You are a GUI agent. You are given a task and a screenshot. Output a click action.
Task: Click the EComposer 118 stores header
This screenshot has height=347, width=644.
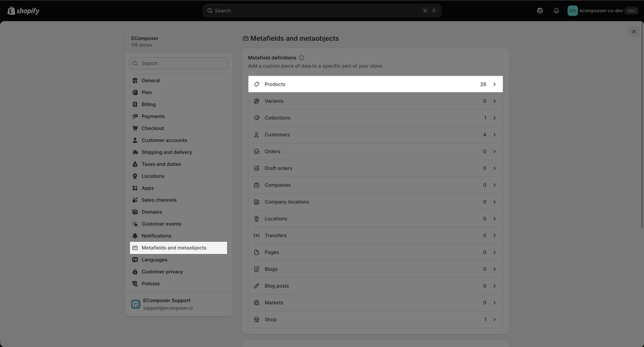(179, 42)
